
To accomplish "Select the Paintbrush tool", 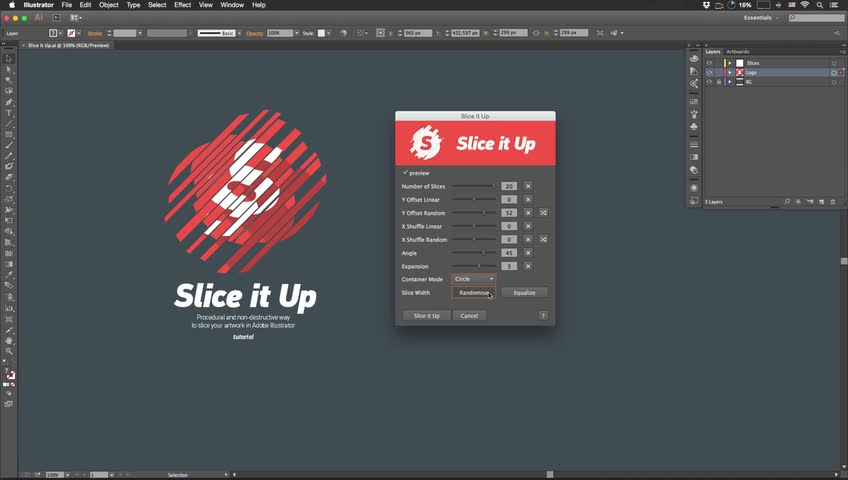I will tap(9, 145).
